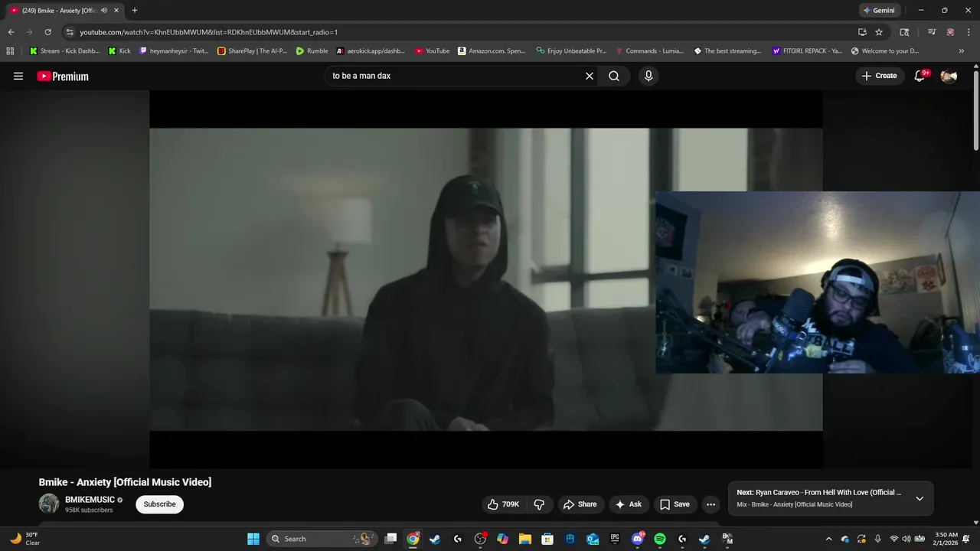
Task: Open the Rumble bookmark
Action: [x=312, y=51]
